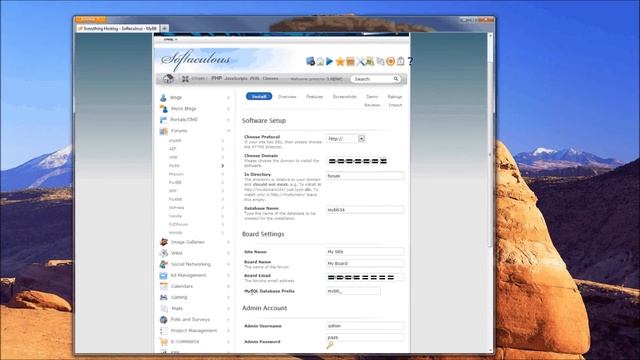Click the In Directory input field
Screen dimensions: 640x360
click(x=365, y=176)
